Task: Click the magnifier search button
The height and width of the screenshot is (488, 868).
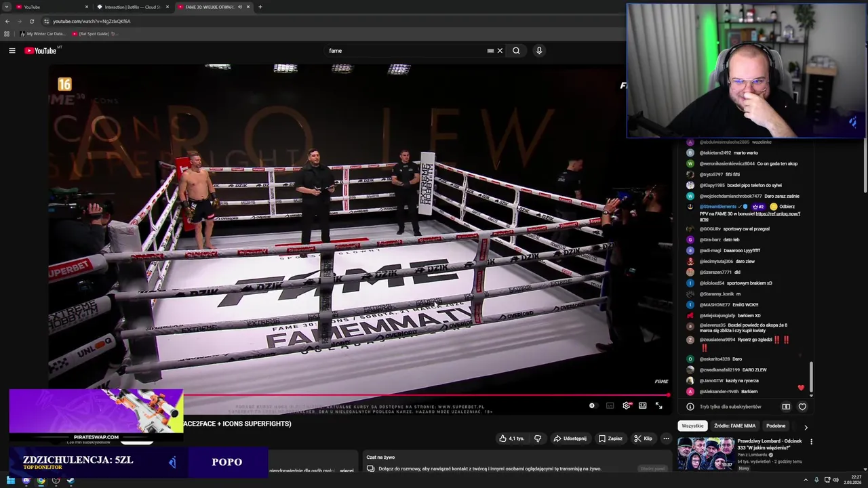Action: (516, 51)
